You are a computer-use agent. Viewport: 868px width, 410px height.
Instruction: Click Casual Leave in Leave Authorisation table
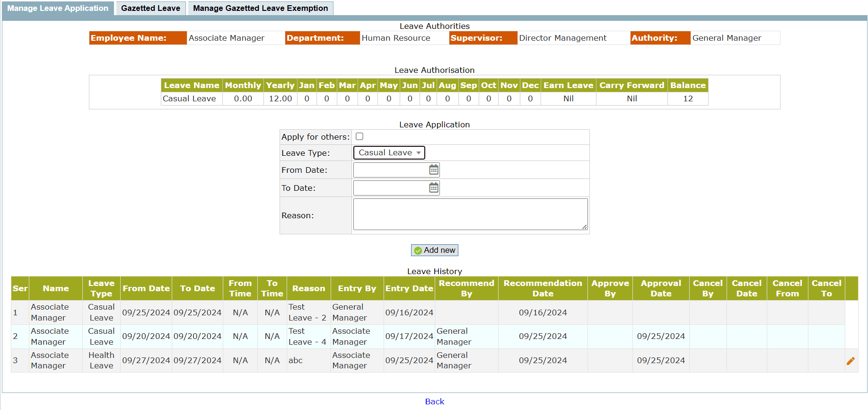pos(189,98)
